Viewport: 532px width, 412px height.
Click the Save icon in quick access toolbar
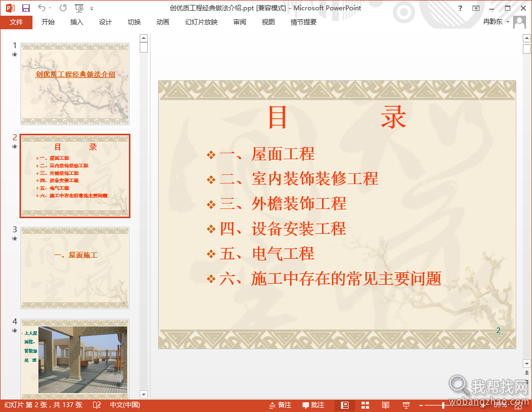26,8
